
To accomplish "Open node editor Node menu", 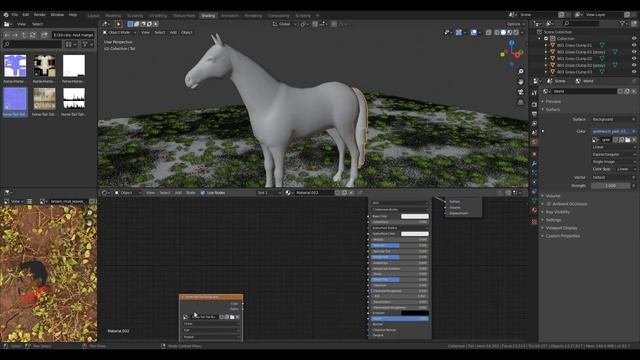I will 191,193.
